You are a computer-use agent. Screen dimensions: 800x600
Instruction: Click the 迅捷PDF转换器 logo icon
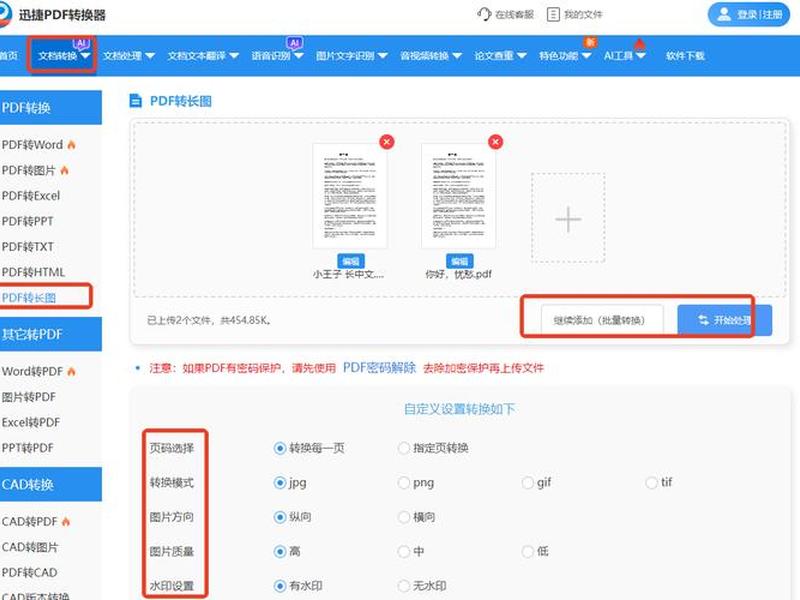point(4,14)
